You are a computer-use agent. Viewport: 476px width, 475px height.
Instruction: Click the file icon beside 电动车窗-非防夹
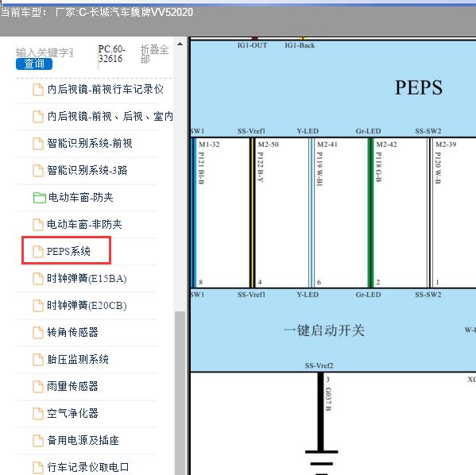[x=38, y=225]
